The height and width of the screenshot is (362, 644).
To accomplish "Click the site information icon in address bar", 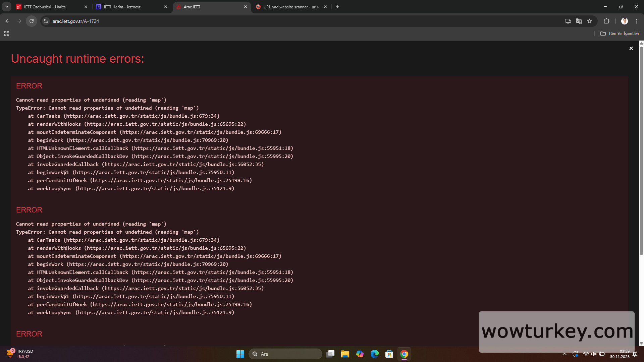I will click(46, 21).
